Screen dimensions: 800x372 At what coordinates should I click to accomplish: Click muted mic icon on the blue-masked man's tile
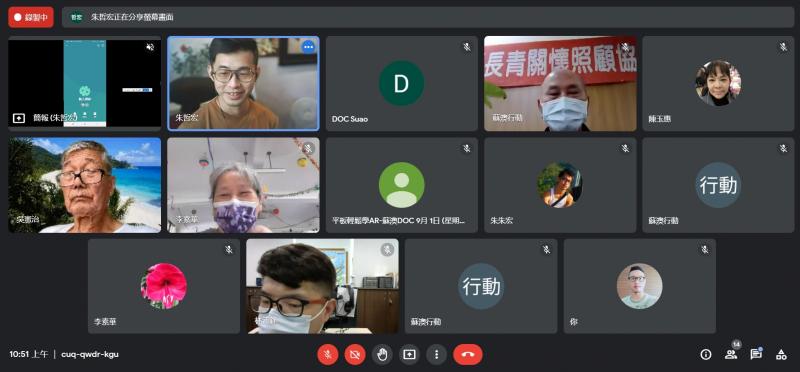pos(387,250)
